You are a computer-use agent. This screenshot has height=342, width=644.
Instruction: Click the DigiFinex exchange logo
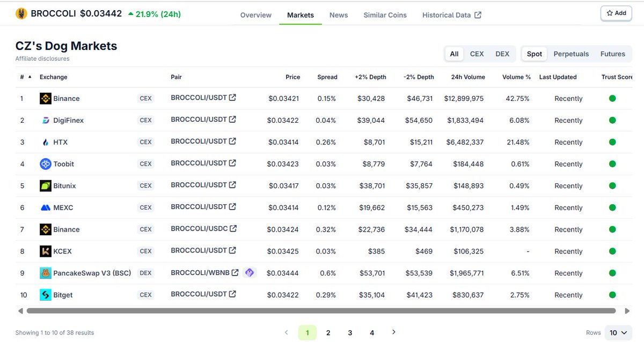[46, 121]
